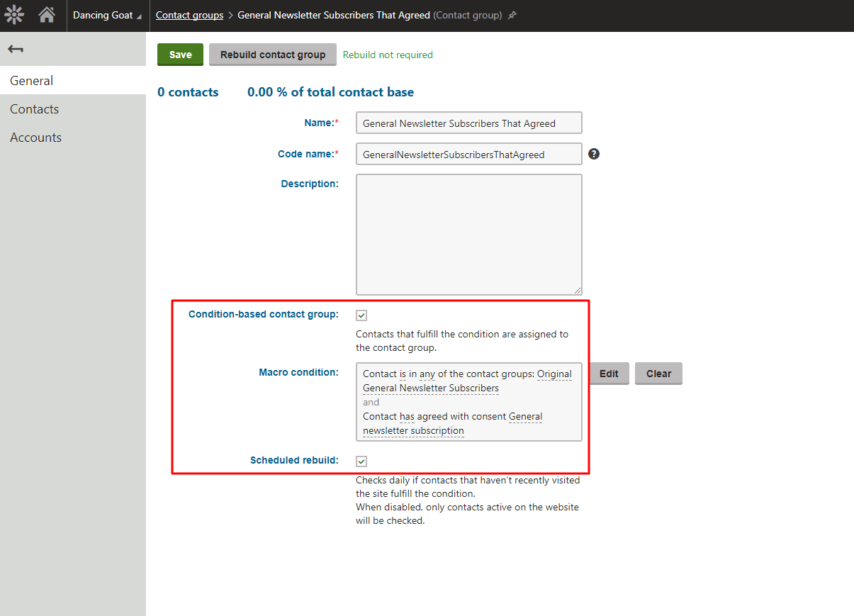This screenshot has width=854, height=616.
Task: Select the General tab
Action: click(x=73, y=81)
